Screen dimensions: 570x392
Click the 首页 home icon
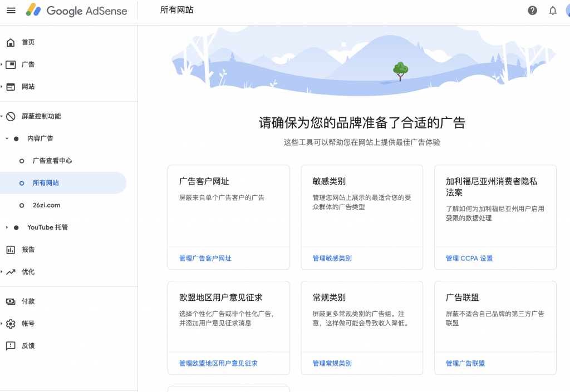(x=11, y=42)
